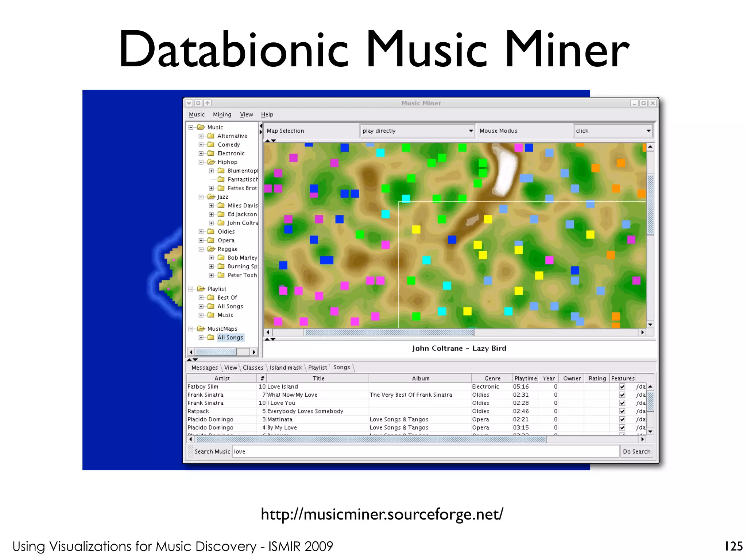Select the Burning Sp folder icon

(221, 267)
